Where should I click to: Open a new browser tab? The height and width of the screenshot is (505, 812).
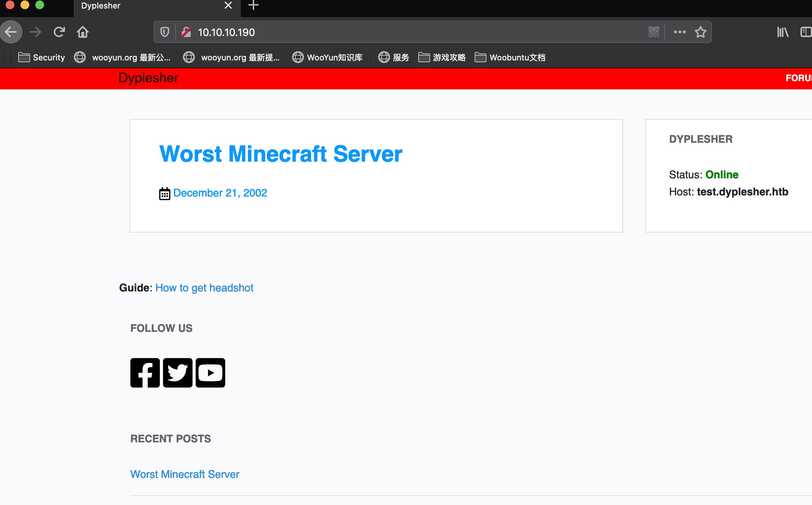coord(253,6)
